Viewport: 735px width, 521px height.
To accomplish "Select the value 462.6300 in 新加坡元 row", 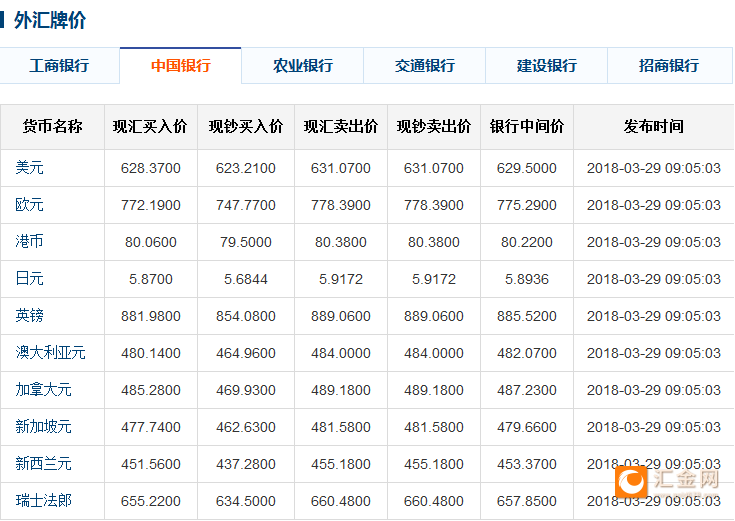I will 246,428.
